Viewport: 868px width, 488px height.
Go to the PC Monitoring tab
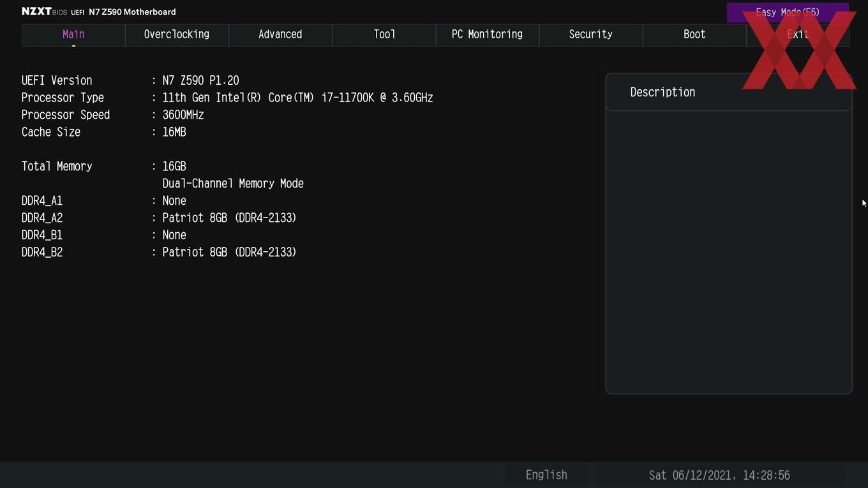(x=487, y=34)
